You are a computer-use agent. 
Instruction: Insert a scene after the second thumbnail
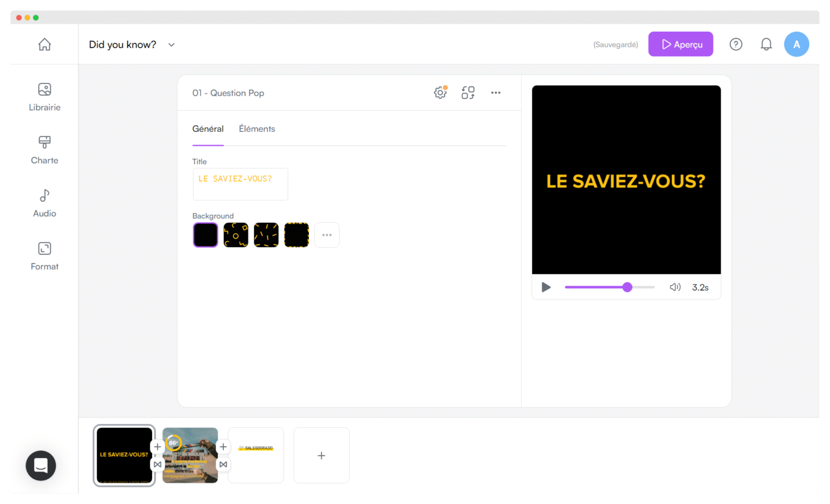pyautogui.click(x=223, y=447)
